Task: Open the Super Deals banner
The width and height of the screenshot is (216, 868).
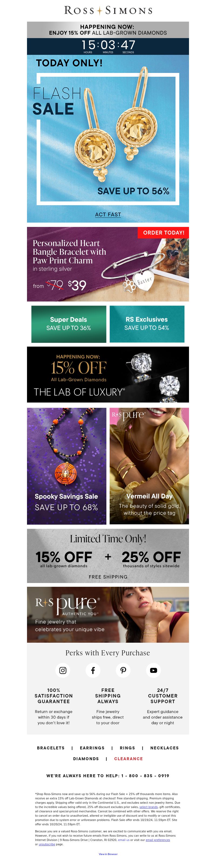Action: tap(69, 324)
